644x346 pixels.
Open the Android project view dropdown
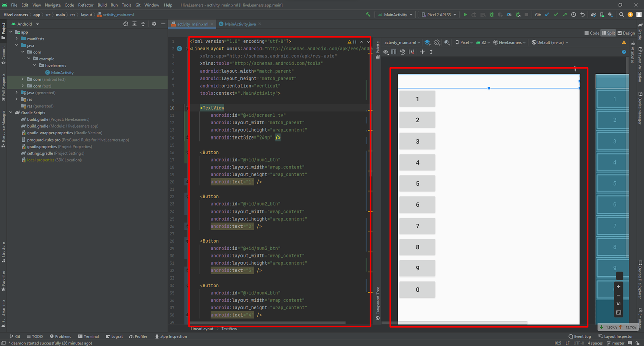(24, 24)
